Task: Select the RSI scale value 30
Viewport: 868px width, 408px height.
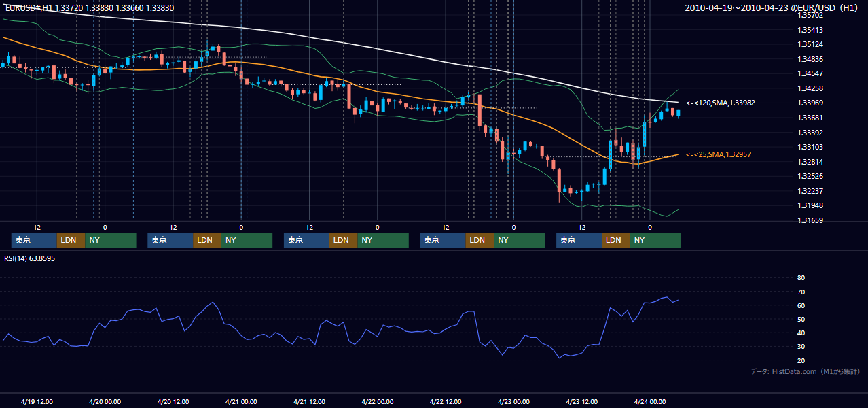Action: tap(801, 347)
